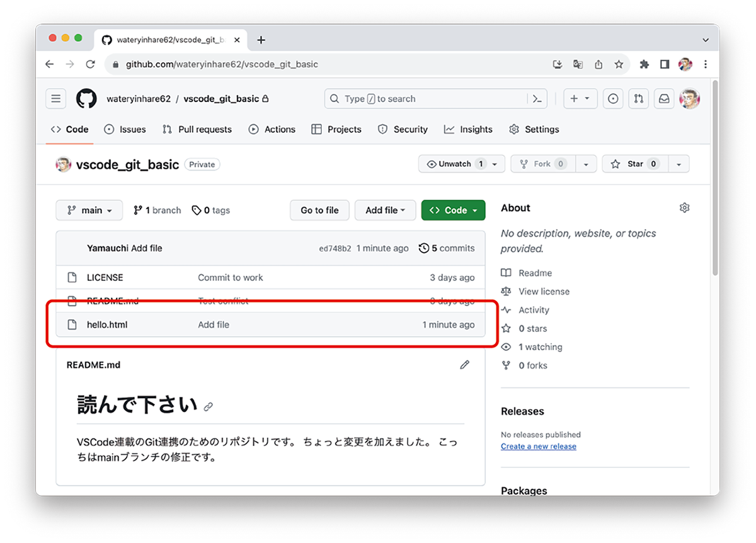Open the create new plus dropdown in header
Screen dimensions: 756x543
(580, 99)
